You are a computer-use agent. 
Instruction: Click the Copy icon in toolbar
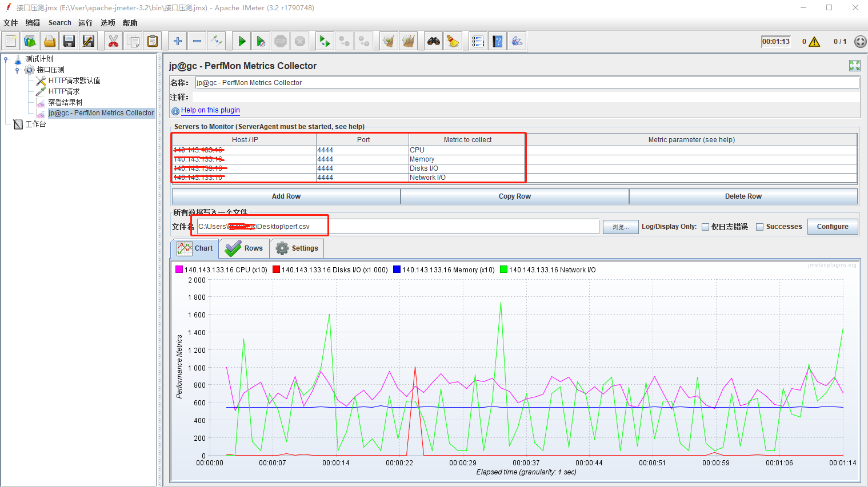coord(133,41)
